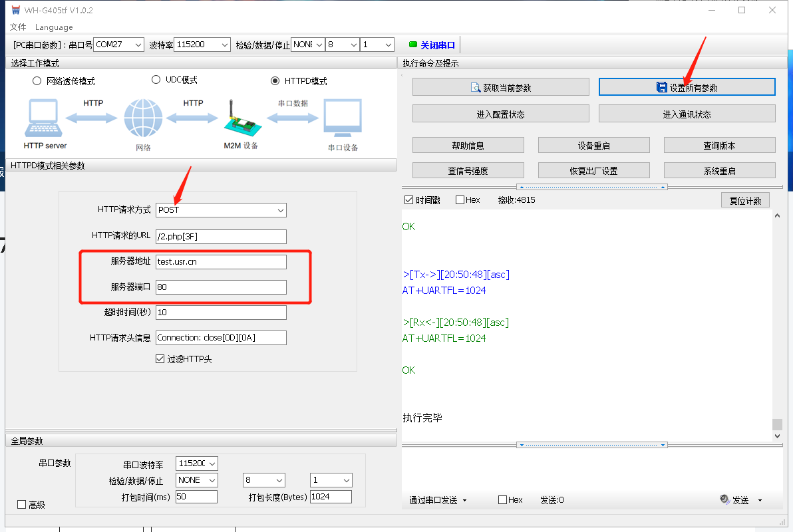Image resolution: width=793 pixels, height=532 pixels.
Task: Uncheck the 过滤HTTP头 checkbox
Action: pos(160,359)
